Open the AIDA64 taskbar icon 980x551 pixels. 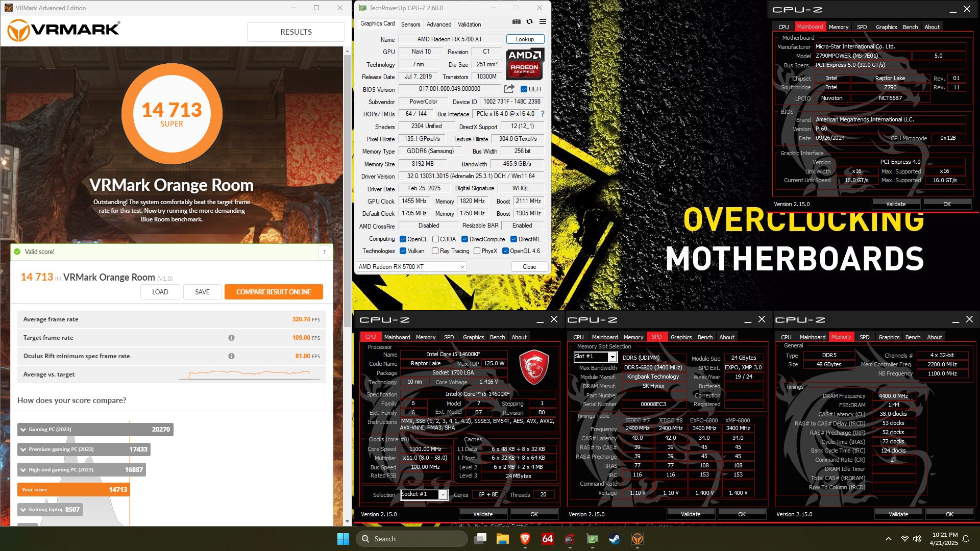pos(547,539)
